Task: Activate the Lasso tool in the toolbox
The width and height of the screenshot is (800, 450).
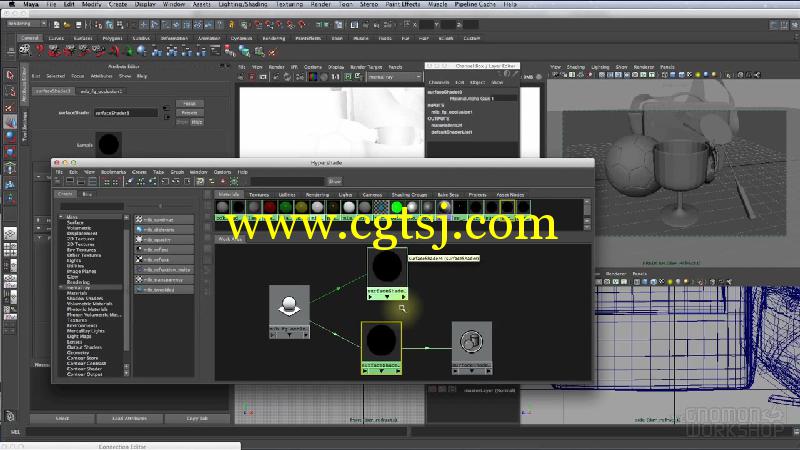Action: (10, 91)
